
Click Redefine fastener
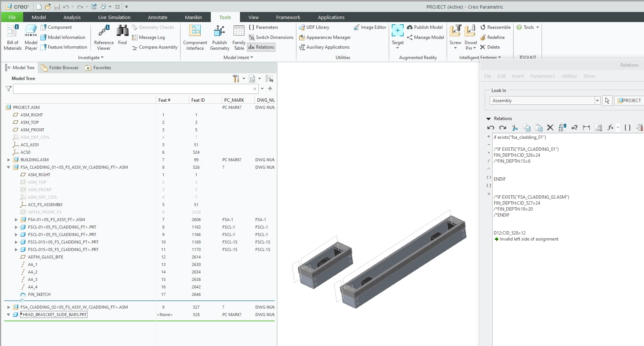pyautogui.click(x=492, y=37)
